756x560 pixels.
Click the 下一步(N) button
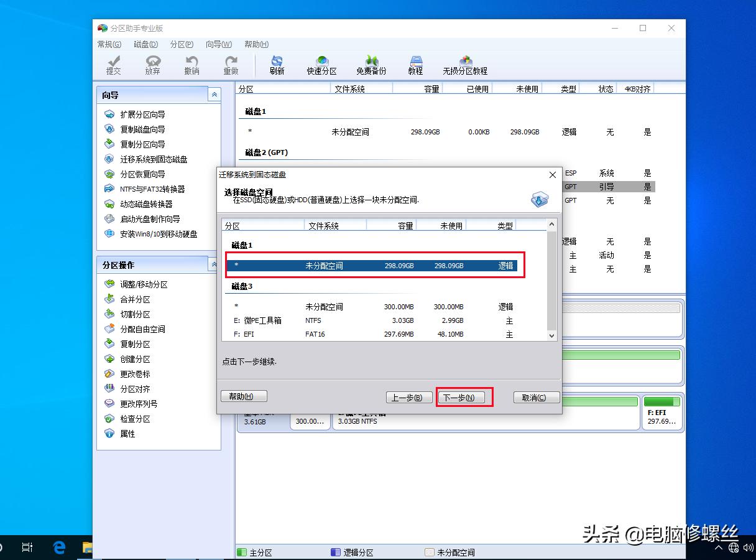[463, 397]
